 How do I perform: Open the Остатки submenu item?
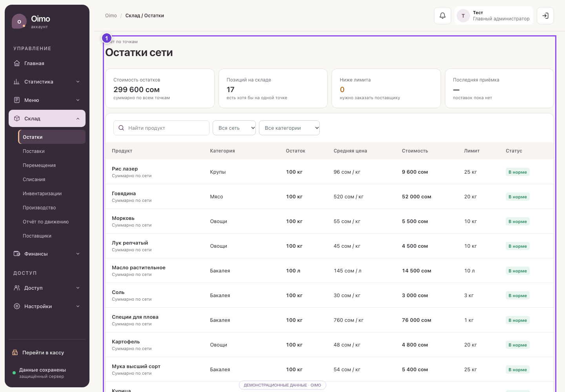pos(52,137)
